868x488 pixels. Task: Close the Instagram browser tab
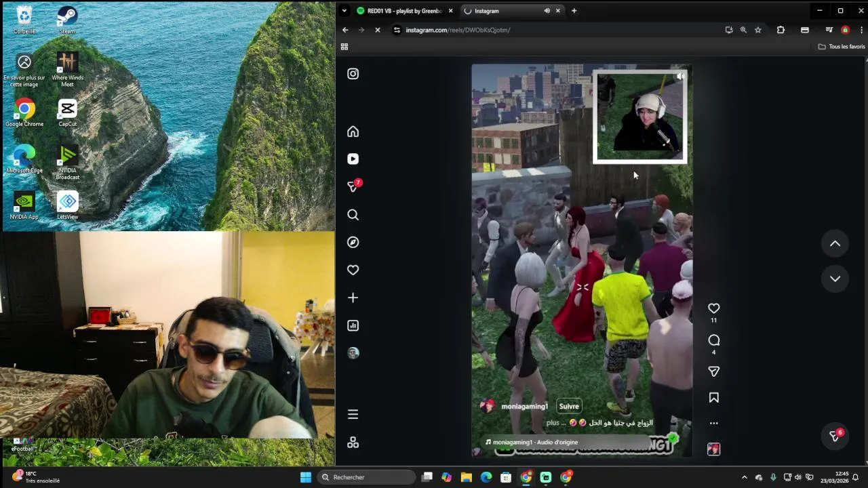click(558, 11)
